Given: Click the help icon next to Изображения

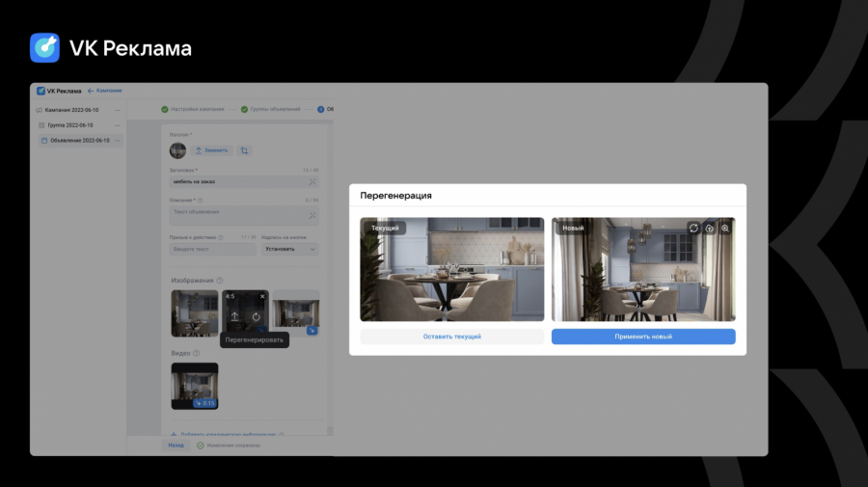Looking at the screenshot, I should click(x=220, y=281).
